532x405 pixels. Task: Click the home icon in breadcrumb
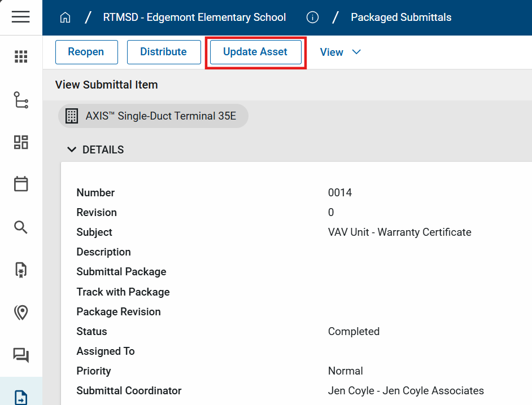[x=65, y=17]
